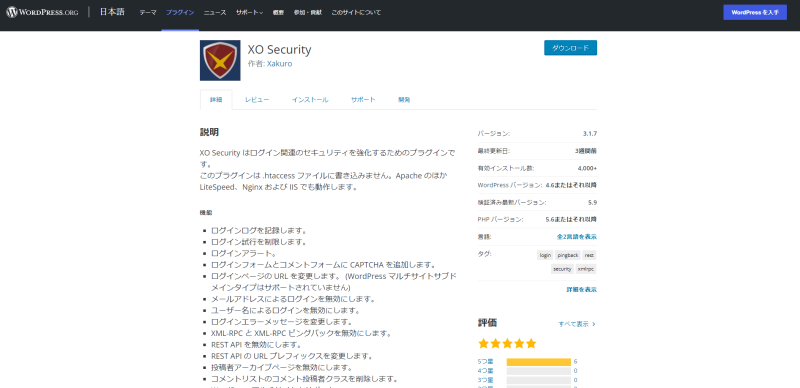Click the WordPress を入手 button
Screen dimensions: 800x388
755,12
